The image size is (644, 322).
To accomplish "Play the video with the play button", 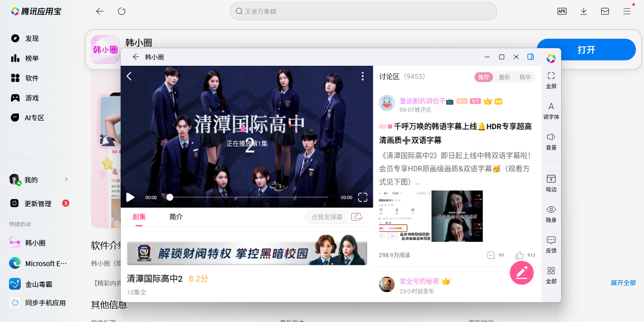I will [x=130, y=197].
